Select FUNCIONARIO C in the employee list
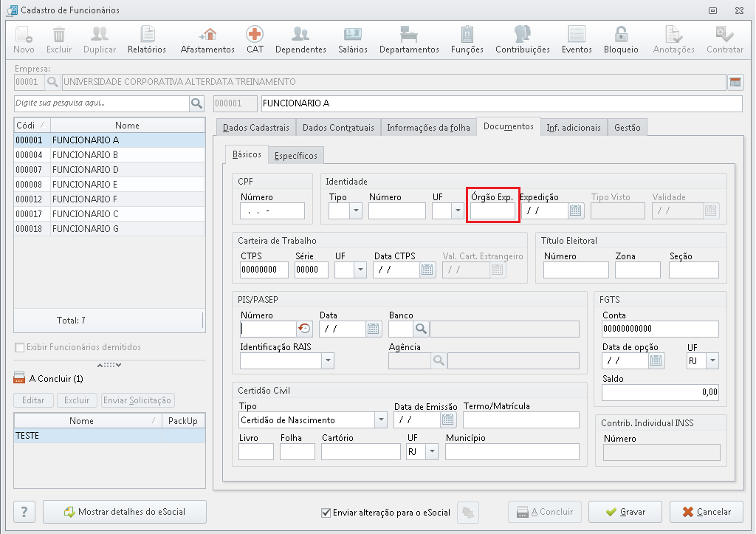The width and height of the screenshot is (756, 534). click(109, 213)
